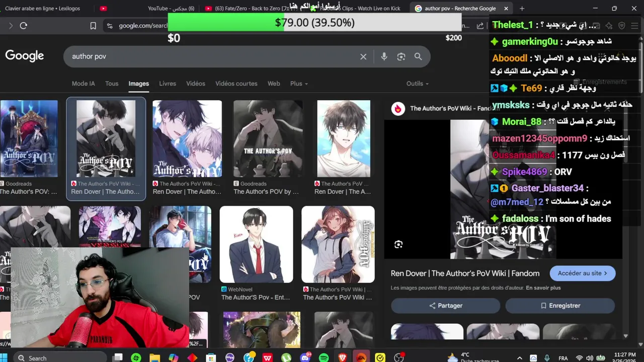
Task: Bookmark this page with the bookmark icon
Action: (93, 26)
